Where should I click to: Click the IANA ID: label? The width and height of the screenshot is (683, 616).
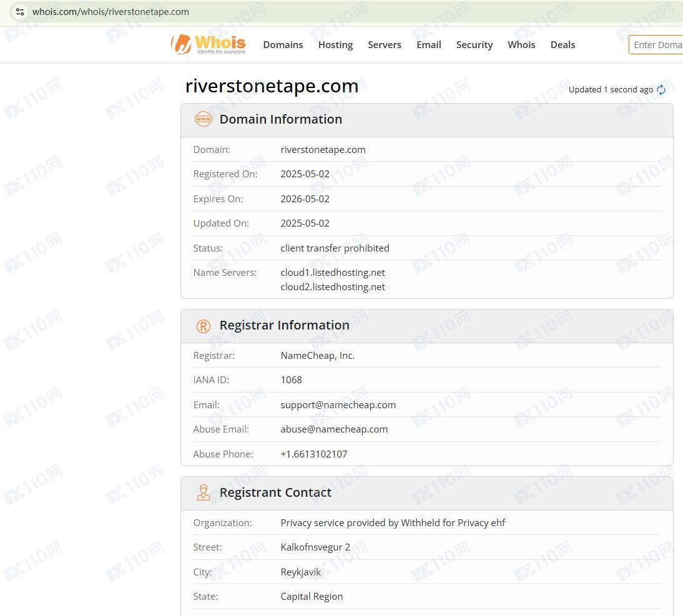tap(211, 380)
